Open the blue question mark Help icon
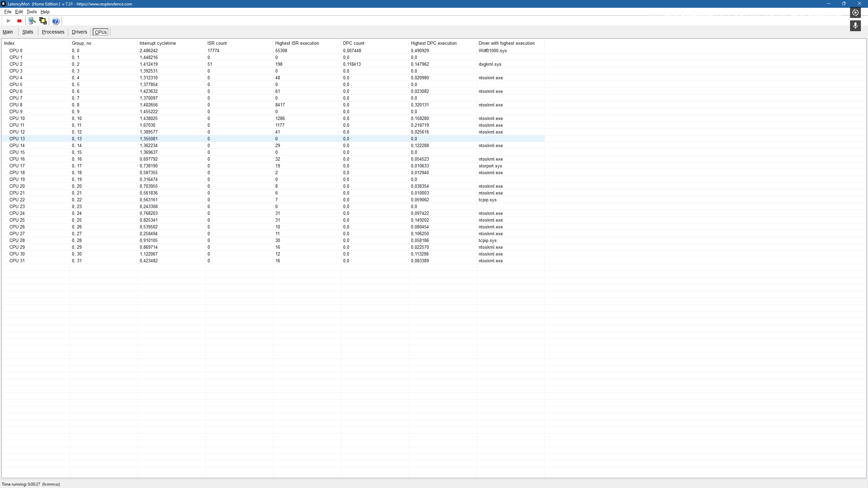Screen dimensions: 868x488 [x=56, y=21]
